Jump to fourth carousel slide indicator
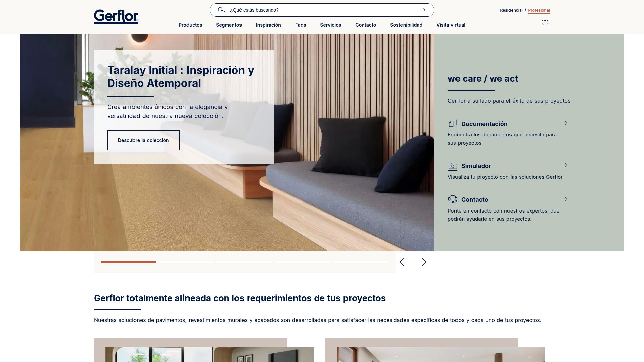 [x=303, y=262]
